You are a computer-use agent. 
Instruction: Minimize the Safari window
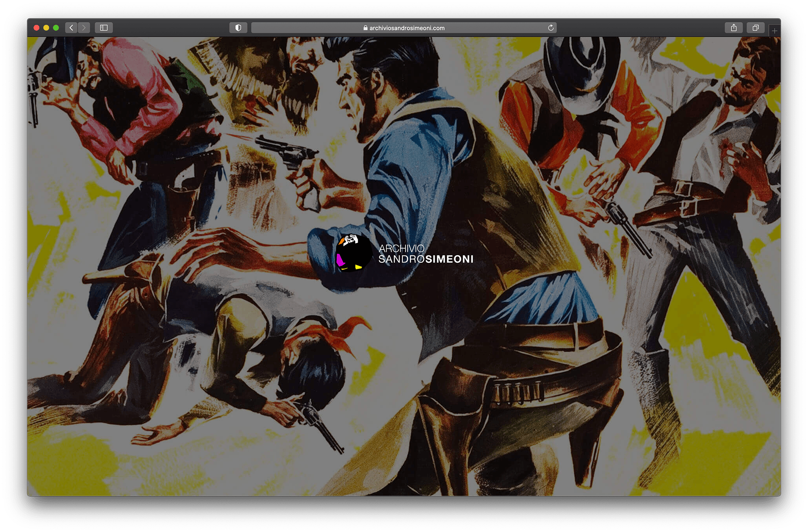pos(46,28)
